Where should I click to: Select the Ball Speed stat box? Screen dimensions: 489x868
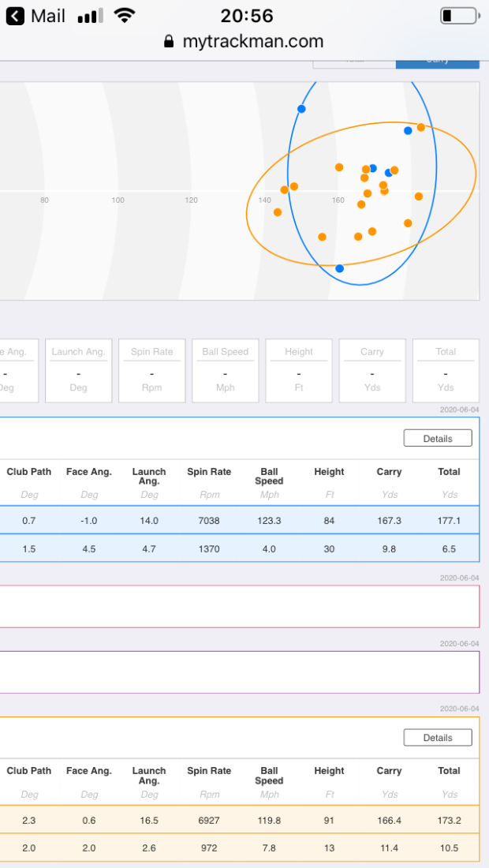click(226, 371)
